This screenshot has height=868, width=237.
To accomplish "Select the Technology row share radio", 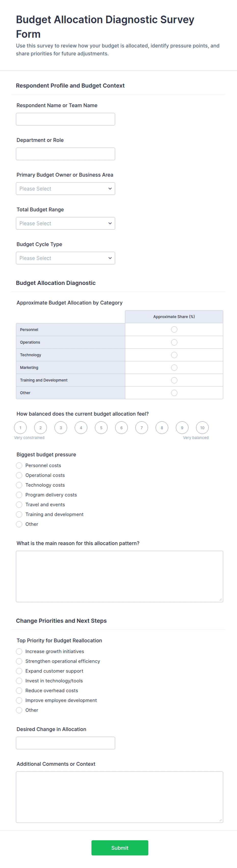I will tap(174, 355).
